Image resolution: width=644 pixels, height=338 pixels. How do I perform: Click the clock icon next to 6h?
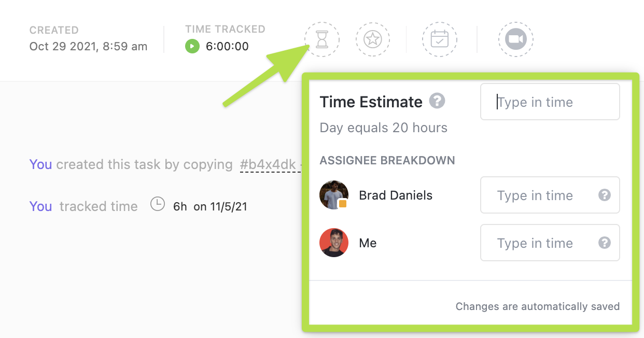[x=158, y=205]
